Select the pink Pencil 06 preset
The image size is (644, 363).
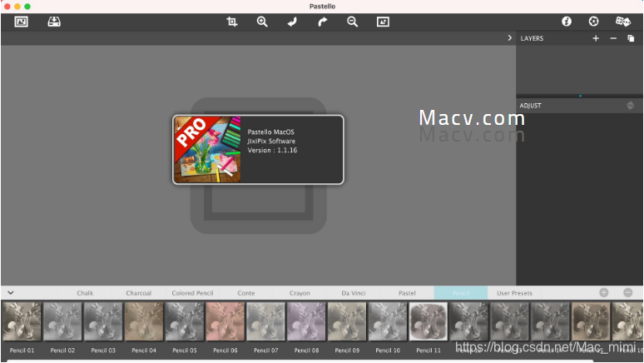(225, 321)
